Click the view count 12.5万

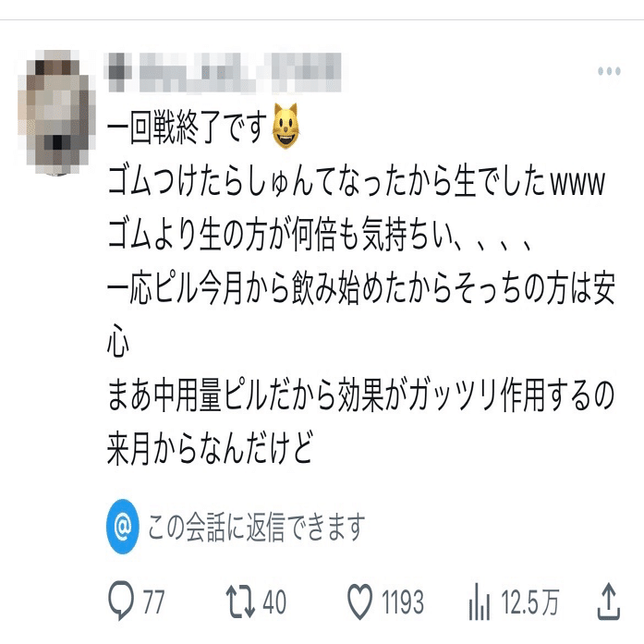point(529,602)
